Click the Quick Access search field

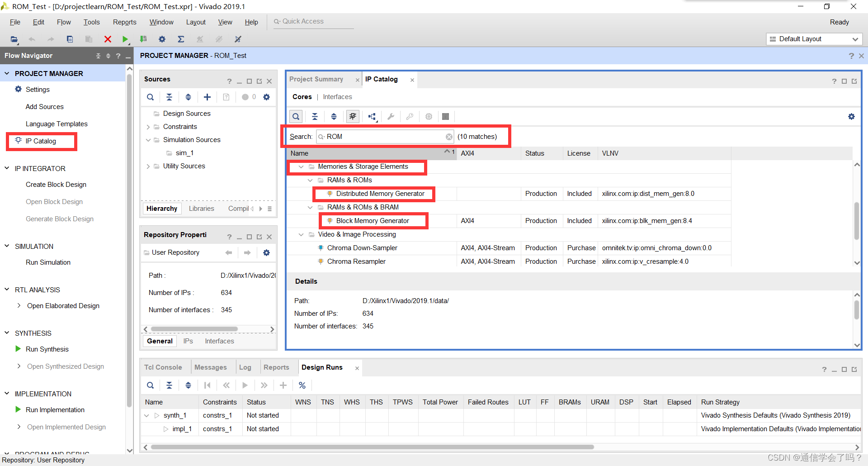(x=314, y=22)
